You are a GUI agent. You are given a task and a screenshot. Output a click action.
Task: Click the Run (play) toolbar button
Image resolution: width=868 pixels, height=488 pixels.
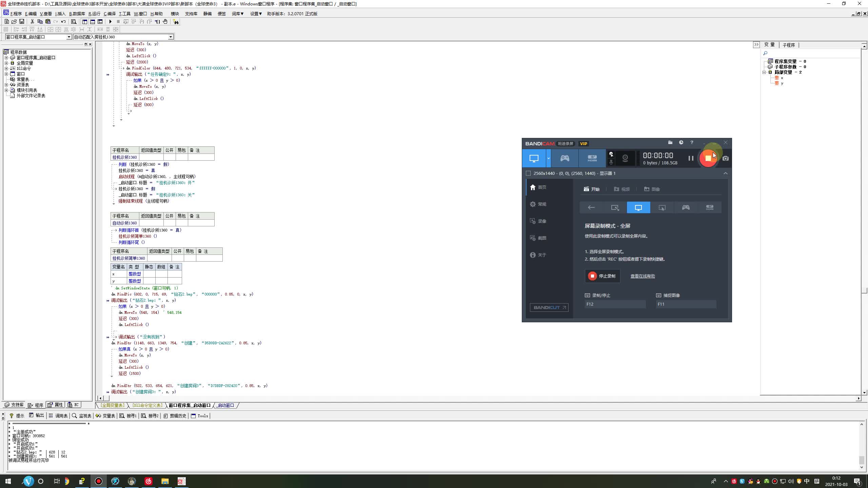(110, 22)
